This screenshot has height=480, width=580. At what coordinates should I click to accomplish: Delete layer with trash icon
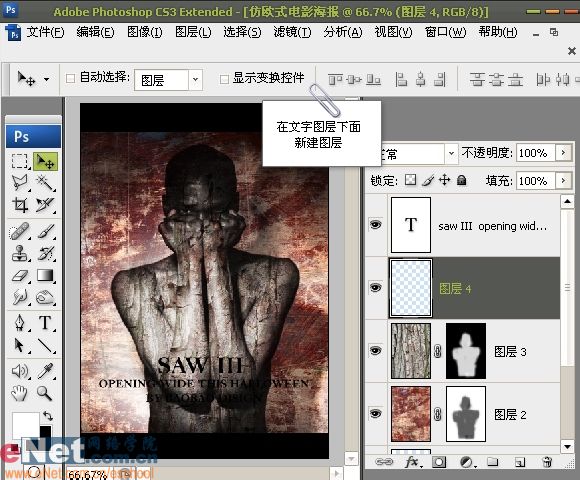coord(547,462)
